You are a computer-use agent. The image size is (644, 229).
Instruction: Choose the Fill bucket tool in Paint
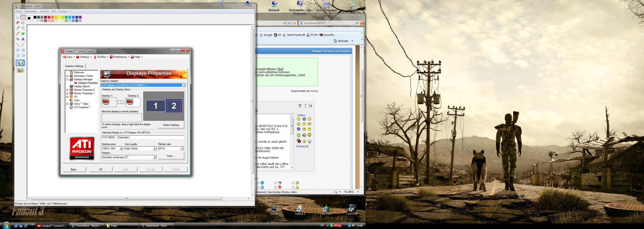23,23
